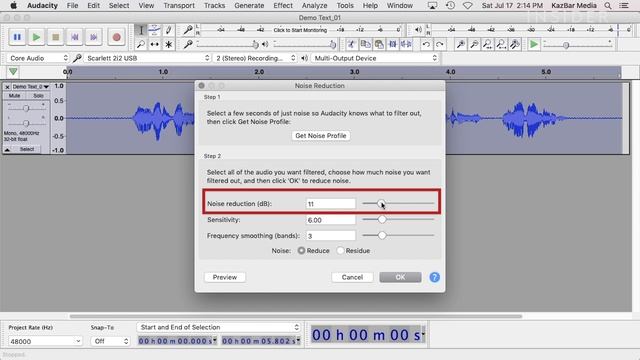Skip to start of track

pos(75,37)
